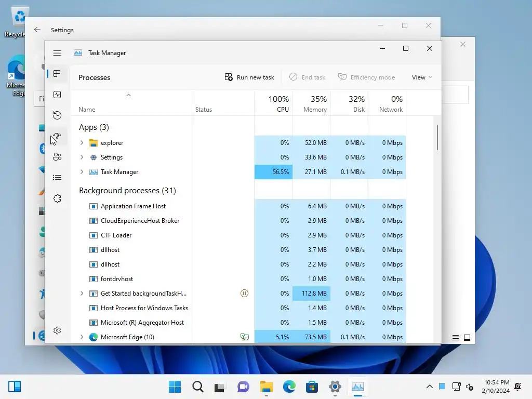
Task: Select the Settings process row
Action: coord(238,157)
